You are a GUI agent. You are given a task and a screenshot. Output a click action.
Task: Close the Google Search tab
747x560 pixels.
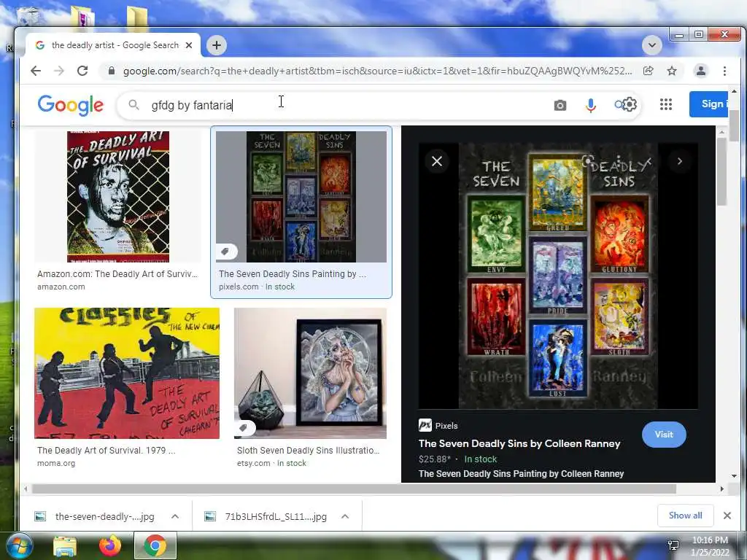click(189, 45)
